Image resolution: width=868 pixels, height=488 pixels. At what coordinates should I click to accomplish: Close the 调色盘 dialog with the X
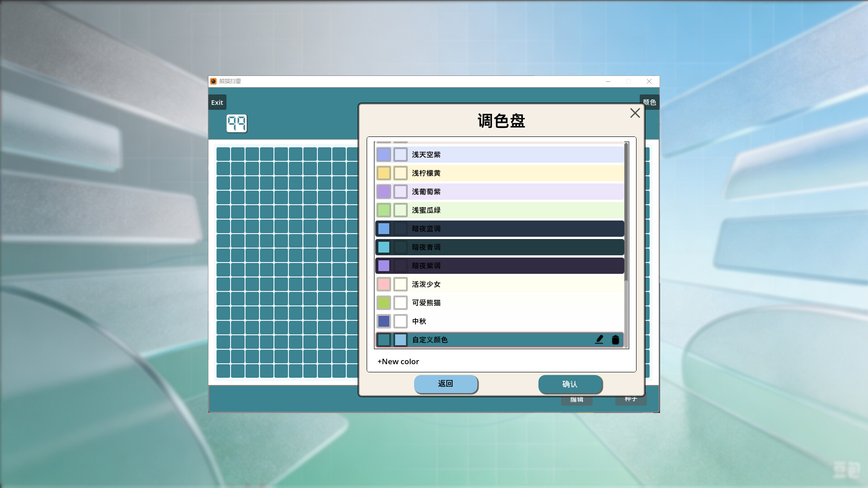pos(635,113)
